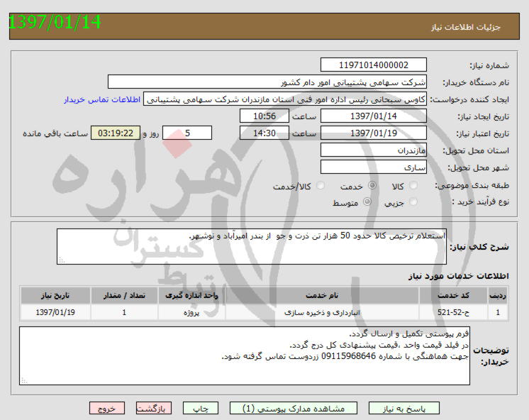The height and width of the screenshot is (420, 529).
Task: Click the نام خدمت column header
Action: point(322,295)
